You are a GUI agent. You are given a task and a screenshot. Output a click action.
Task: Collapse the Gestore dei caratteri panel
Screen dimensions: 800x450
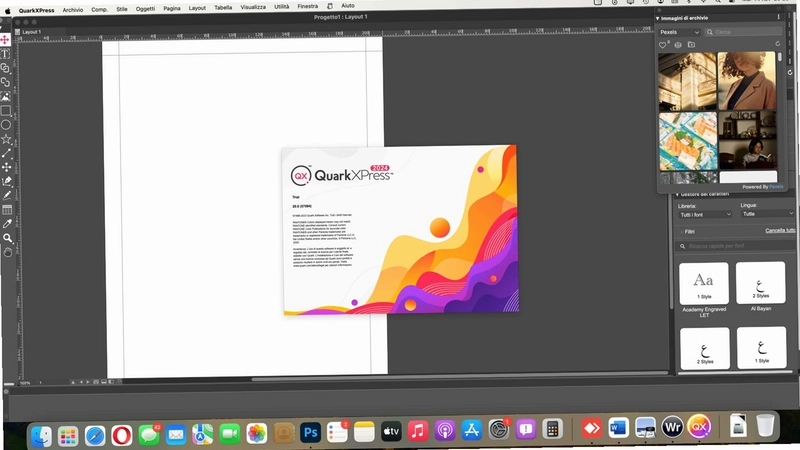click(678, 194)
